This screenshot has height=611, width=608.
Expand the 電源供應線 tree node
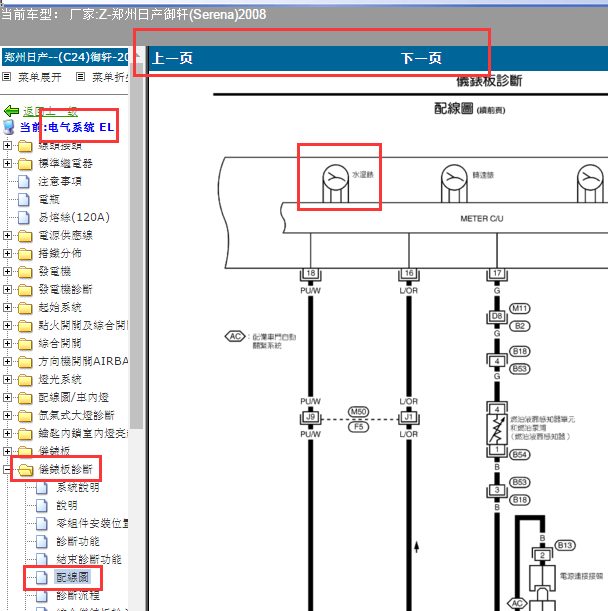[x=7, y=235]
